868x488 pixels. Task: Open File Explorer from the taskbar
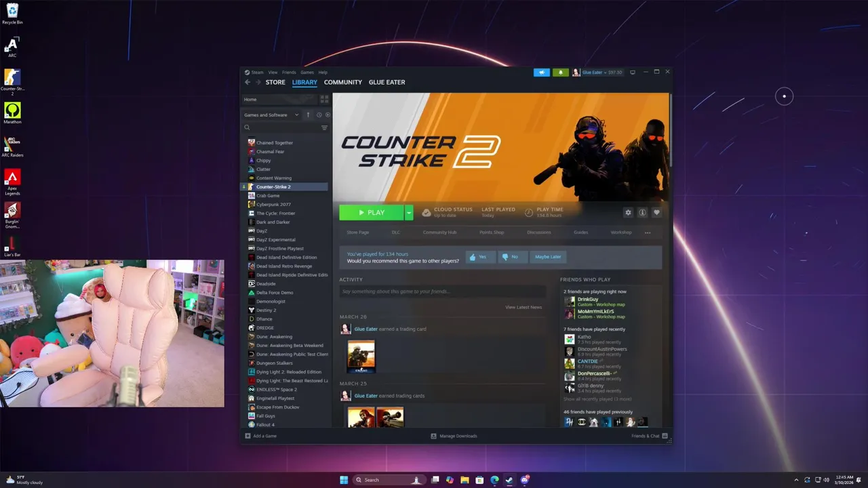pos(465,480)
